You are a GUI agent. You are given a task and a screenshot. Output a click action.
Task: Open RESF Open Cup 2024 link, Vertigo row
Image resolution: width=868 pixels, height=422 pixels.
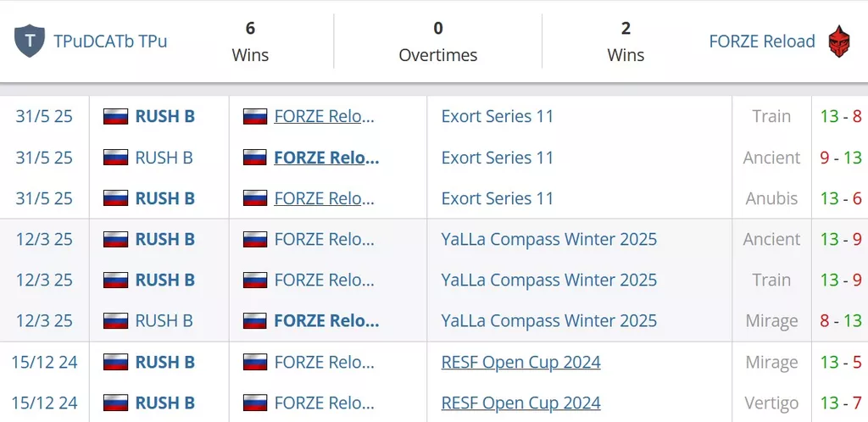(521, 403)
